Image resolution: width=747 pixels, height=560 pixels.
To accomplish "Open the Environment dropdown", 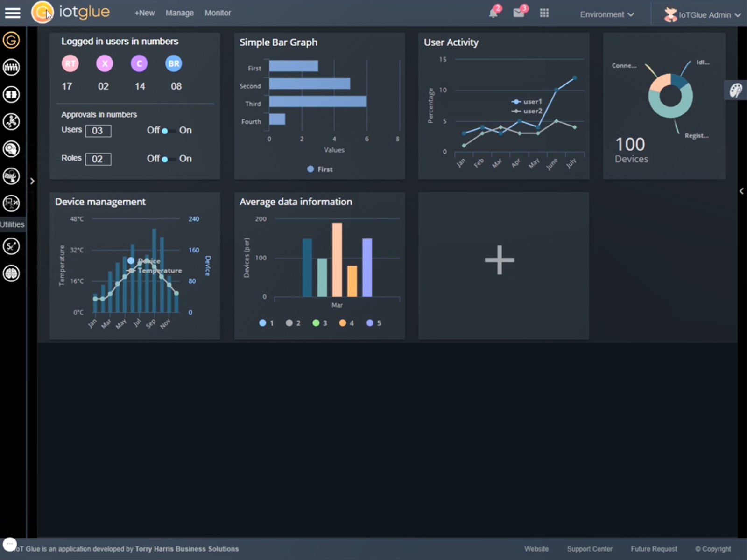I will [x=607, y=14].
